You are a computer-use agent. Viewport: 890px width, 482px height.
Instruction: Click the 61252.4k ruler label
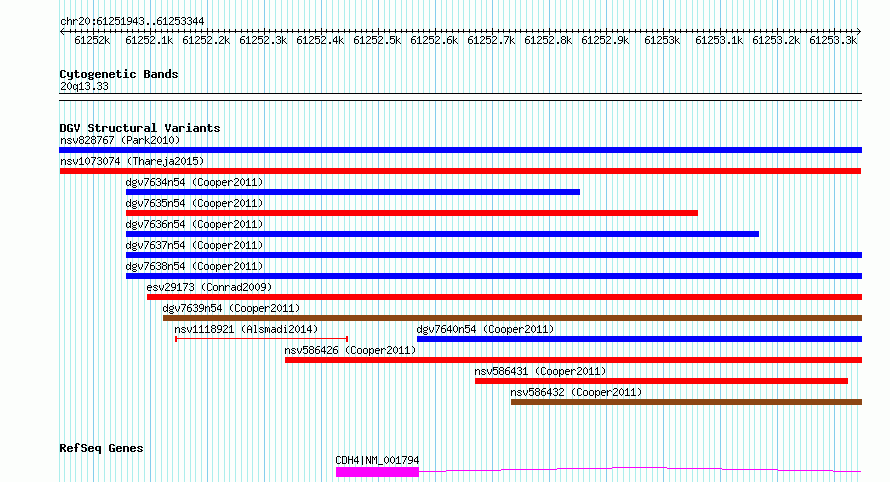[x=320, y=40]
